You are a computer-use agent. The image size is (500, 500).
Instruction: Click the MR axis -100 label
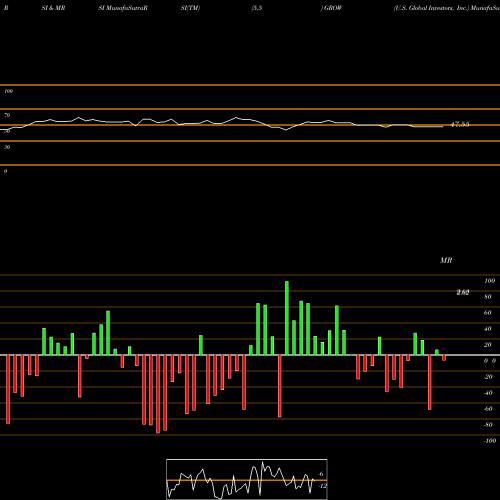489,441
